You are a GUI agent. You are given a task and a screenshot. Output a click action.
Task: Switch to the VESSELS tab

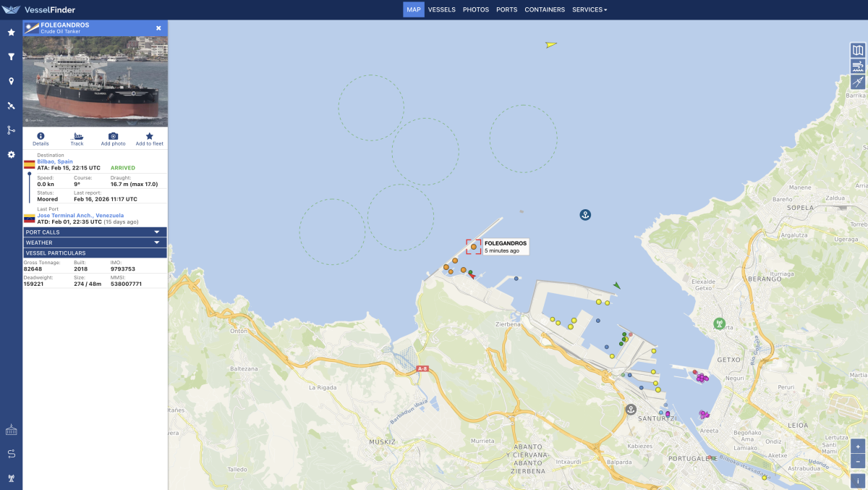click(441, 10)
